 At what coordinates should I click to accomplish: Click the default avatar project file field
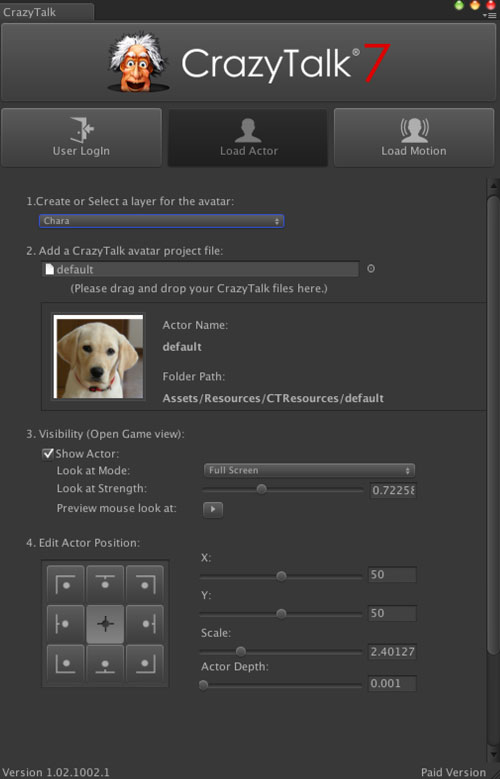click(200, 269)
